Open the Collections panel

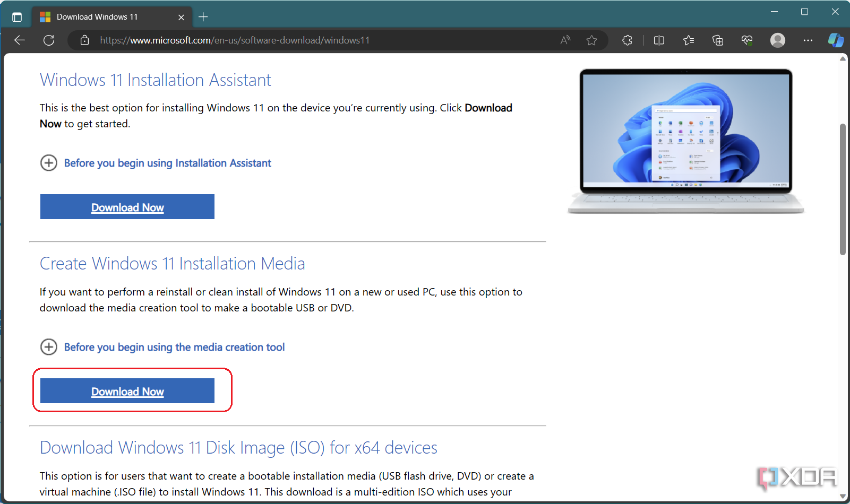point(718,40)
